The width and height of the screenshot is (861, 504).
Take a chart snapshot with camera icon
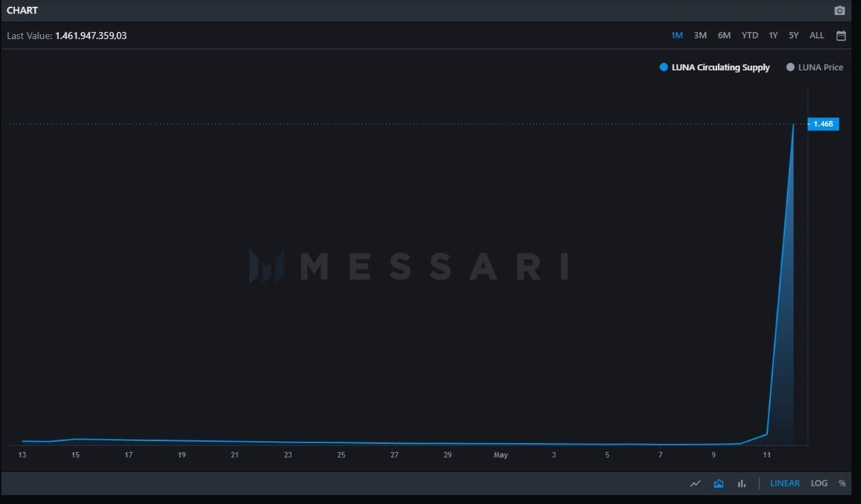[839, 11]
